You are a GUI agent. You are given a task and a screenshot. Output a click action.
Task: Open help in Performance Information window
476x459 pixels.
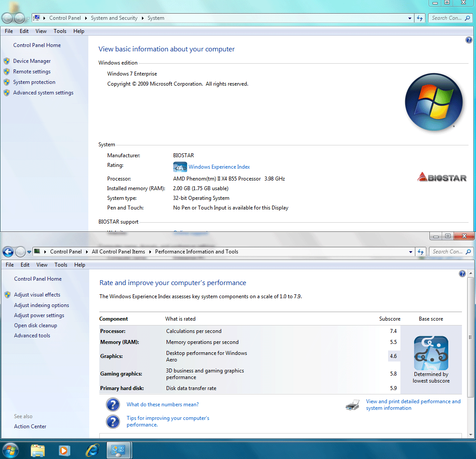[462, 274]
